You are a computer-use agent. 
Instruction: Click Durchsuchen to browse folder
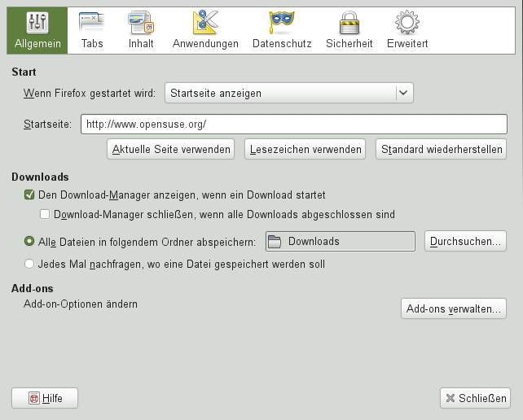(466, 242)
